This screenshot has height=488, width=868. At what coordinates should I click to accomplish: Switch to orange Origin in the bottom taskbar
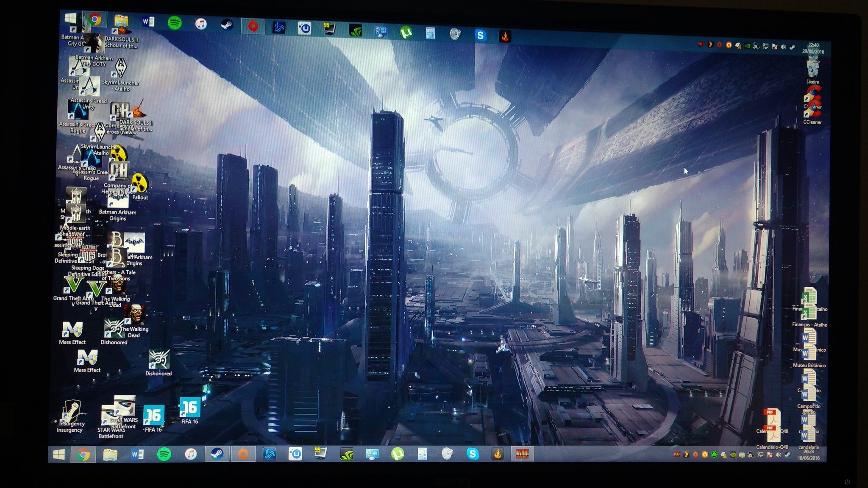[x=243, y=454]
